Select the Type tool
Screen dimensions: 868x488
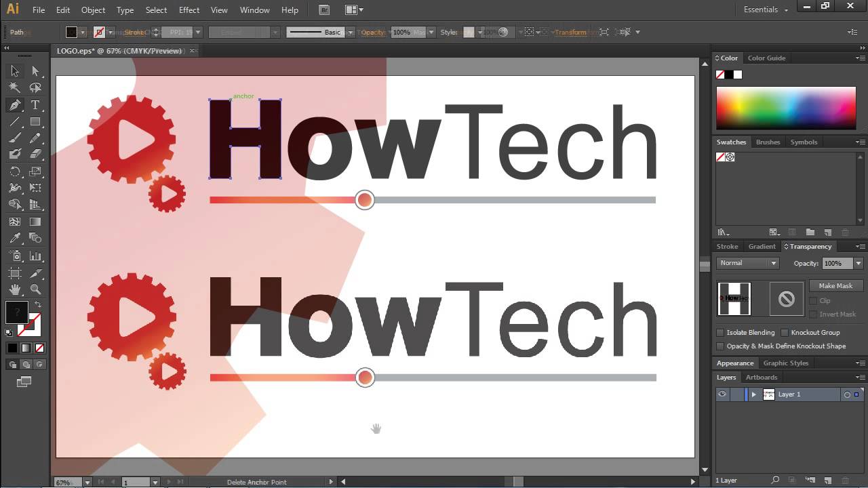click(x=35, y=105)
